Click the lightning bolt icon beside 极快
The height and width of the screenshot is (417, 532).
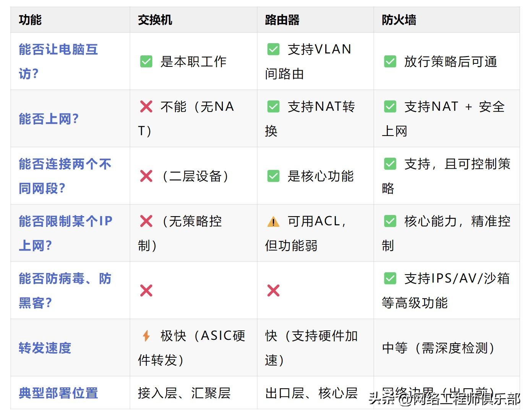(x=146, y=336)
